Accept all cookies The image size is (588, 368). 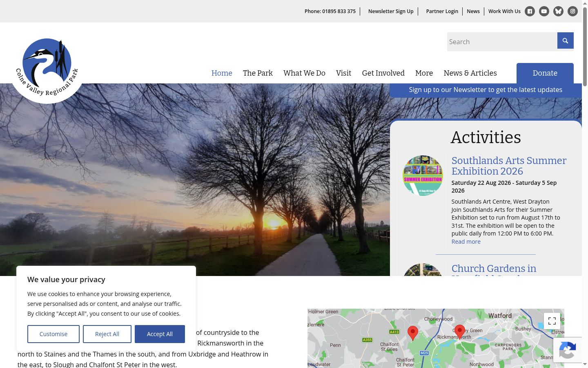click(x=160, y=334)
